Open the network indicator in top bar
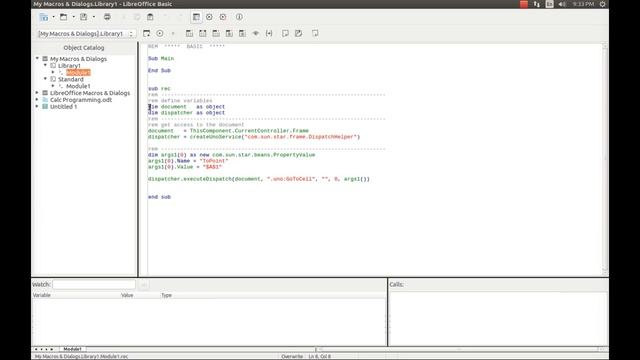 [x=537, y=4]
